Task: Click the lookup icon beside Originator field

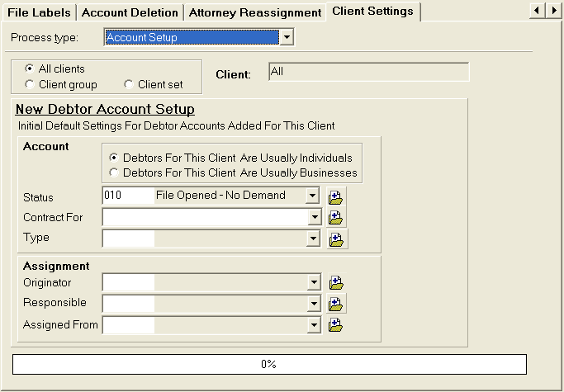Action: coord(335,283)
